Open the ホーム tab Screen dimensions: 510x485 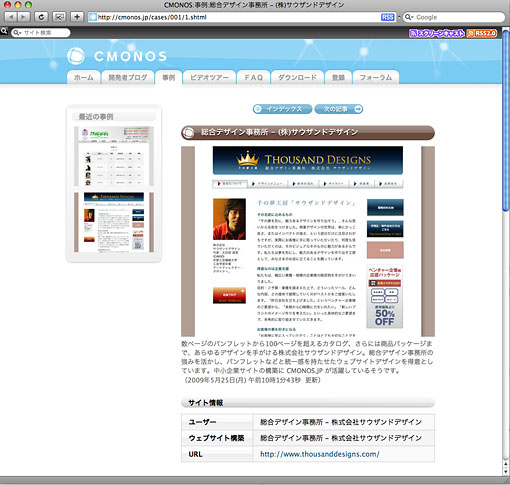click(x=84, y=77)
